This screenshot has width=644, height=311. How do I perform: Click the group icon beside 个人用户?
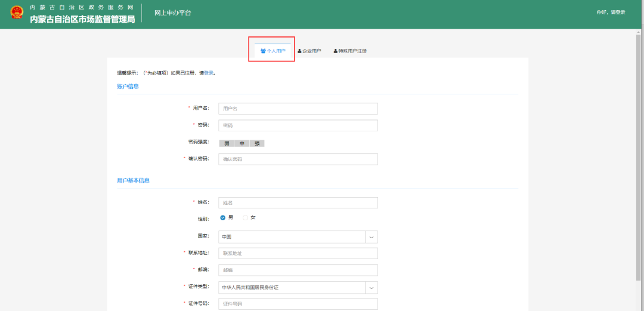264,51
